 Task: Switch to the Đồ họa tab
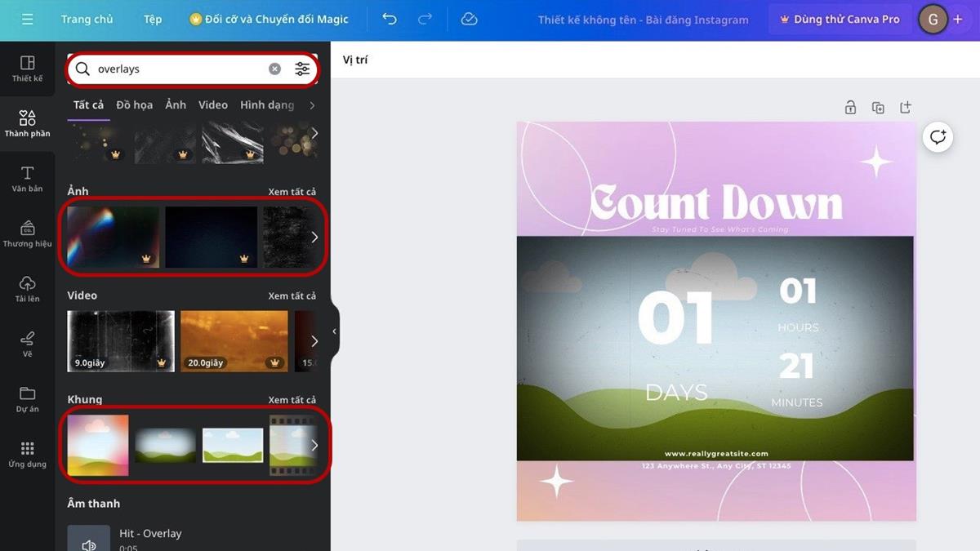click(134, 105)
